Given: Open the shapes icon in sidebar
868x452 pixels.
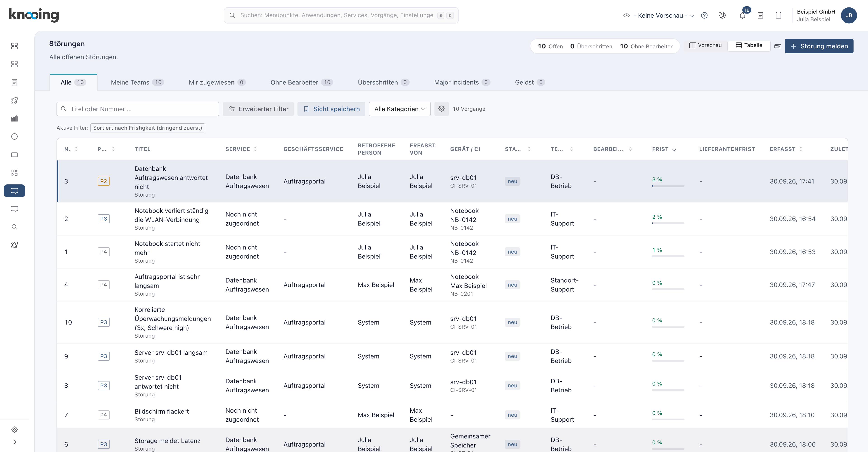Looking at the screenshot, I should [14, 173].
